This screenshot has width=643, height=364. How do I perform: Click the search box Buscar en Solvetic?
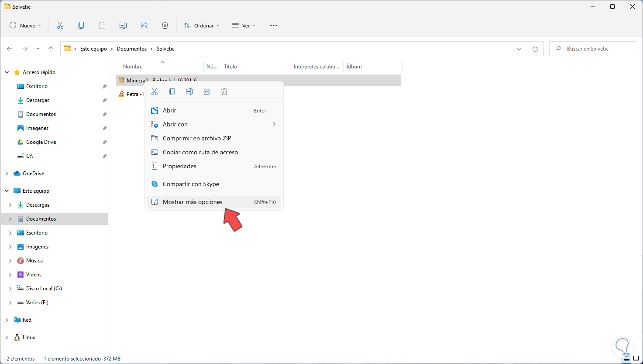[593, 49]
